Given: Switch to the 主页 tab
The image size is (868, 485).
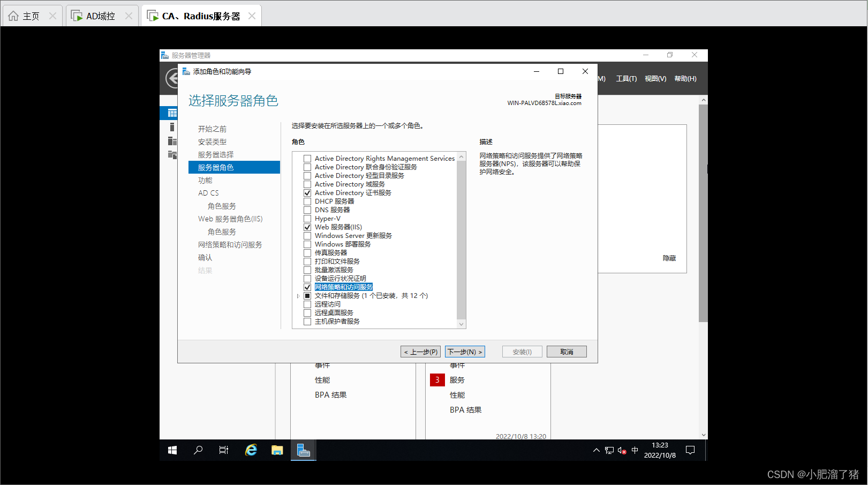Looking at the screenshot, I should coord(32,16).
